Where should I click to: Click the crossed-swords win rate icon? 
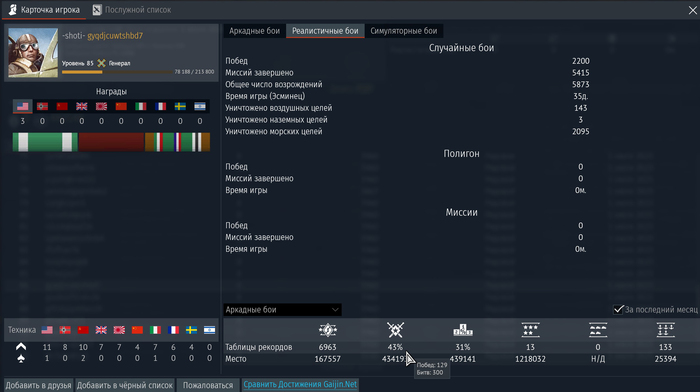pos(395,330)
